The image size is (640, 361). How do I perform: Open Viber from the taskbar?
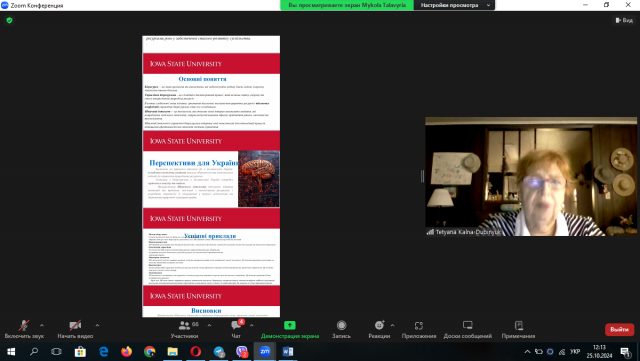[242, 352]
